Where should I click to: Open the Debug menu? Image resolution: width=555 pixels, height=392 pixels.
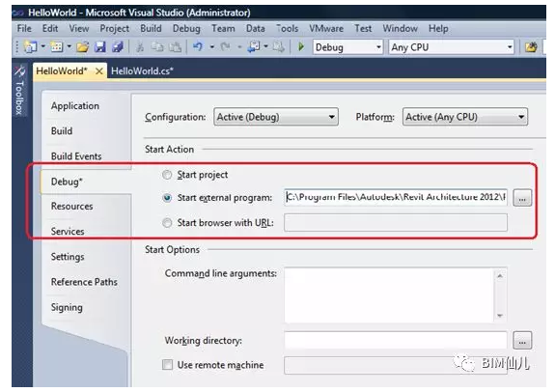click(x=186, y=28)
